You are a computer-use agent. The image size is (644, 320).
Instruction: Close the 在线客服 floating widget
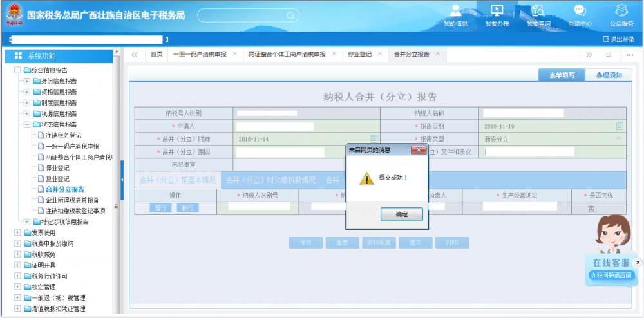[x=638, y=262]
